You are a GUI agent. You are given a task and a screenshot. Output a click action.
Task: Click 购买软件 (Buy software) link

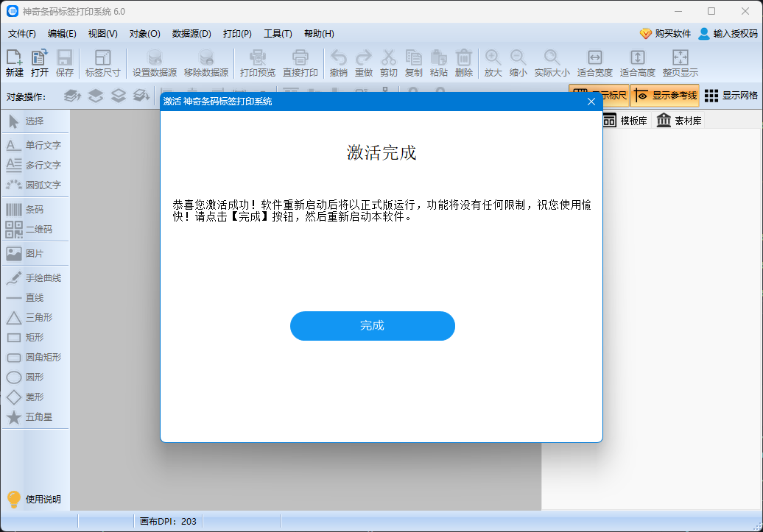(x=665, y=34)
